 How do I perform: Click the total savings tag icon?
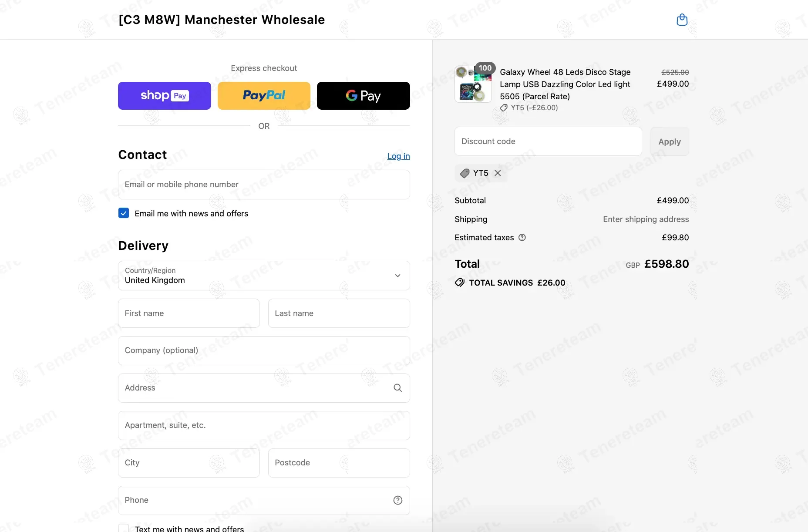pyautogui.click(x=460, y=283)
